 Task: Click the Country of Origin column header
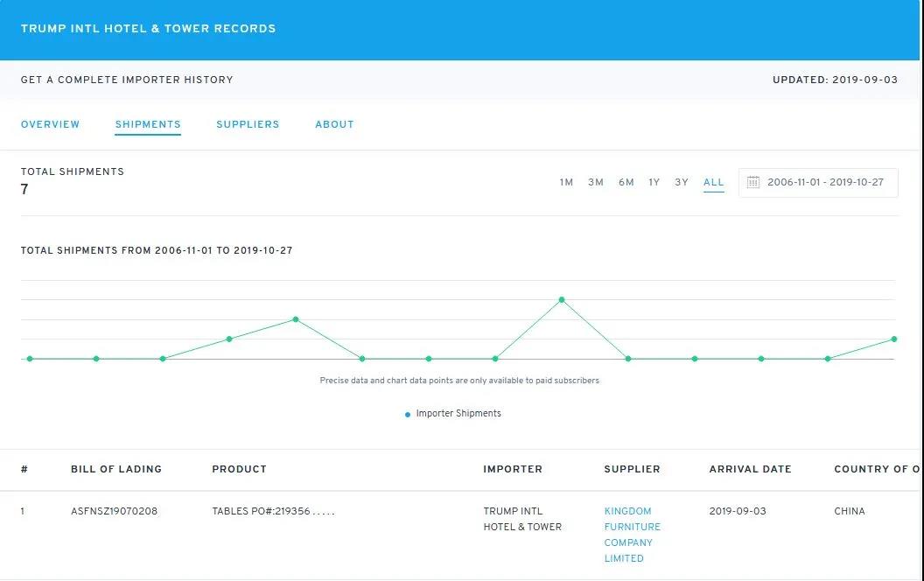pyautogui.click(x=877, y=469)
